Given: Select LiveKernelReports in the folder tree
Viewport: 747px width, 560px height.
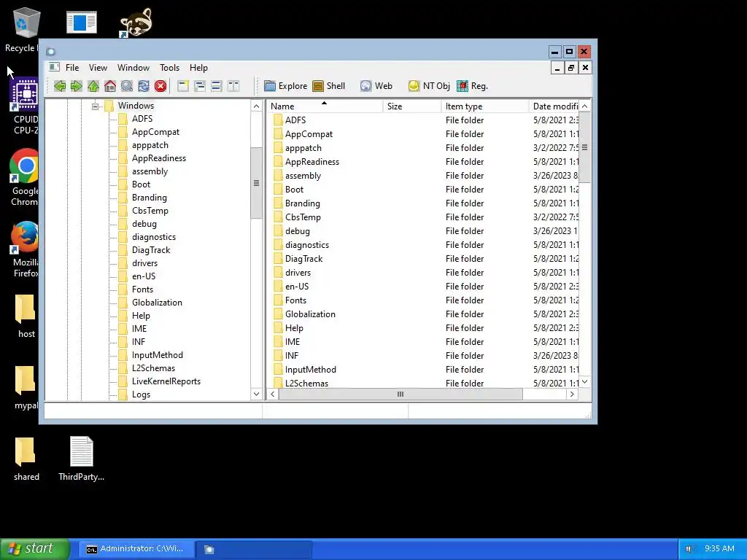Looking at the screenshot, I should (166, 381).
